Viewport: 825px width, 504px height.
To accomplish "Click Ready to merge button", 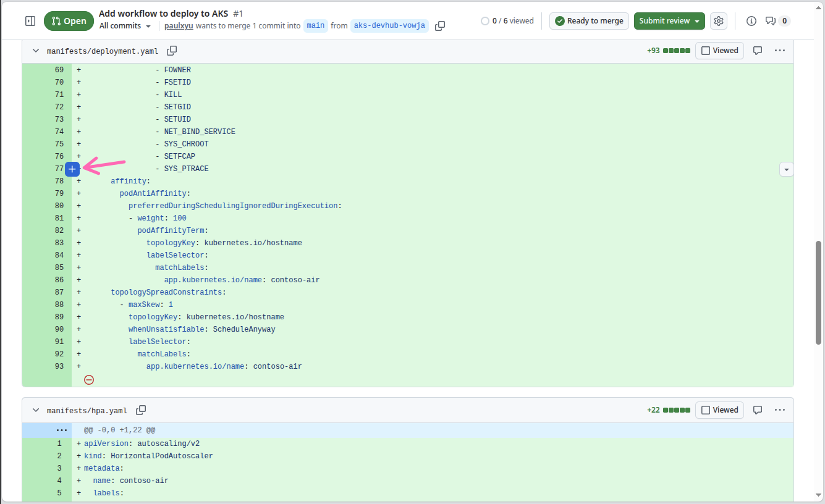I will [589, 21].
